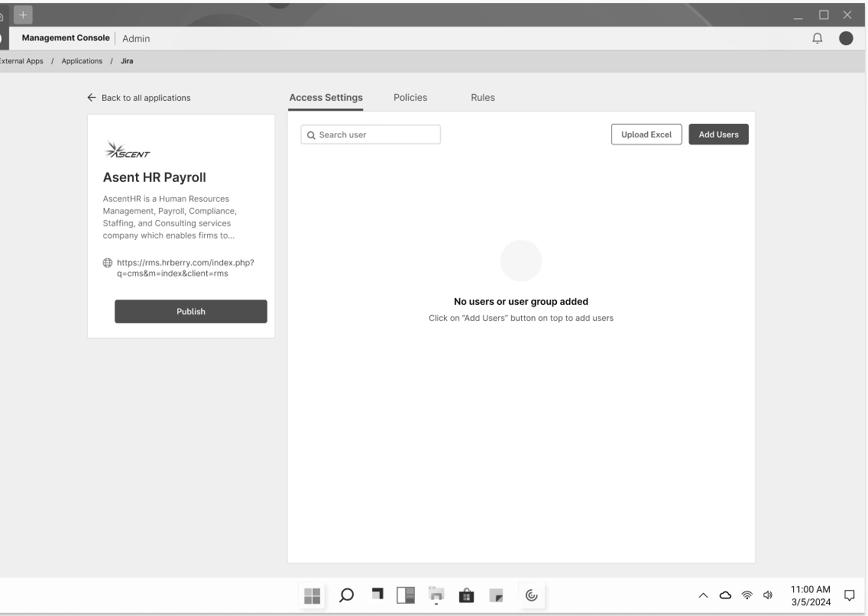Image resolution: width=868 pixels, height=616 pixels.
Task: Open the Widgets taskbar icon
Action: [406, 595]
